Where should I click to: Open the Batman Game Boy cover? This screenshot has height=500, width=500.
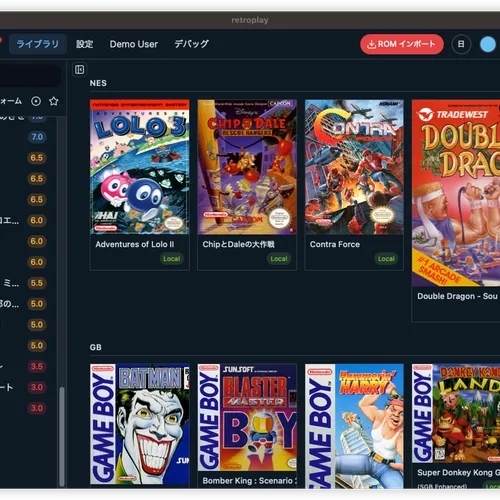pyautogui.click(x=140, y=424)
